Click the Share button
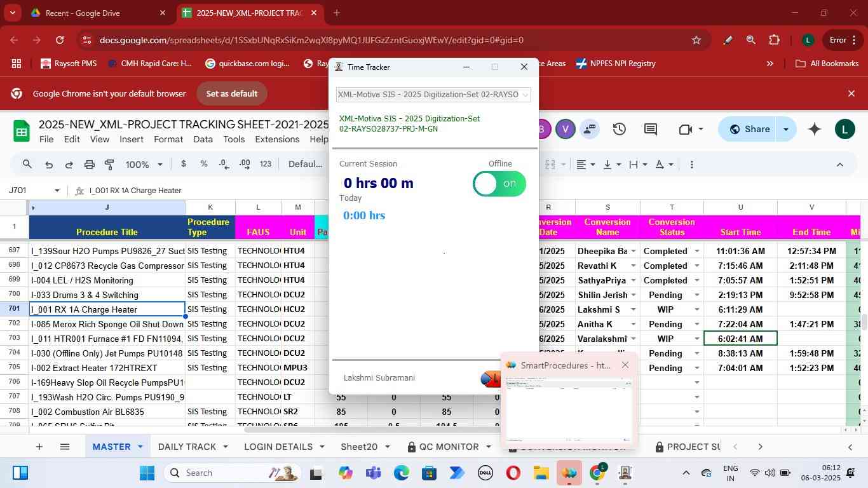Screen dimensions: 868x488 749,129
